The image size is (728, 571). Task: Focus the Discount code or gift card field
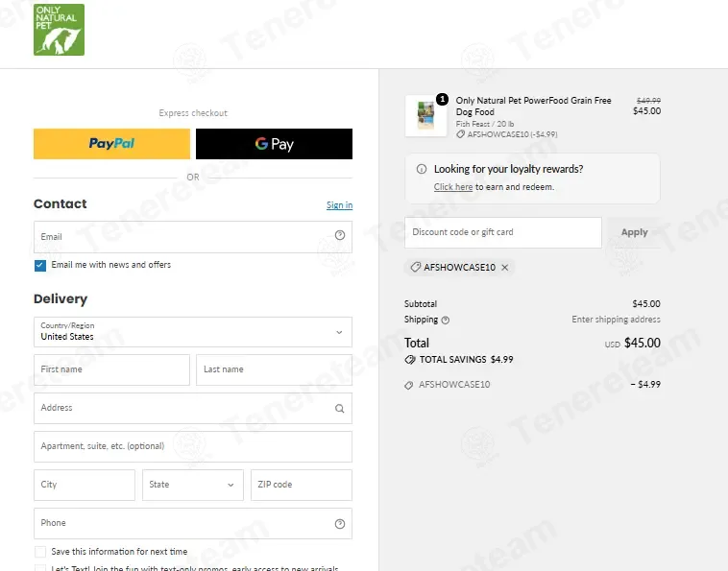tap(503, 232)
